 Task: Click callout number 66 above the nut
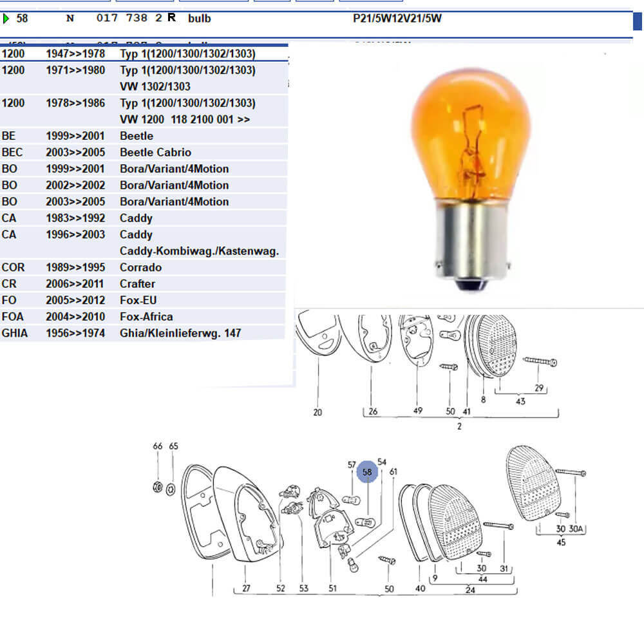tap(158, 446)
